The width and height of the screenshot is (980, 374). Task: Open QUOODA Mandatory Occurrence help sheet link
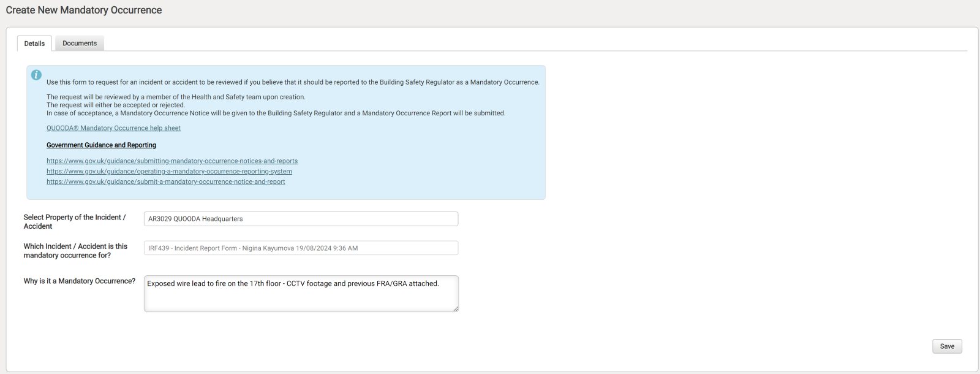pyautogui.click(x=113, y=128)
